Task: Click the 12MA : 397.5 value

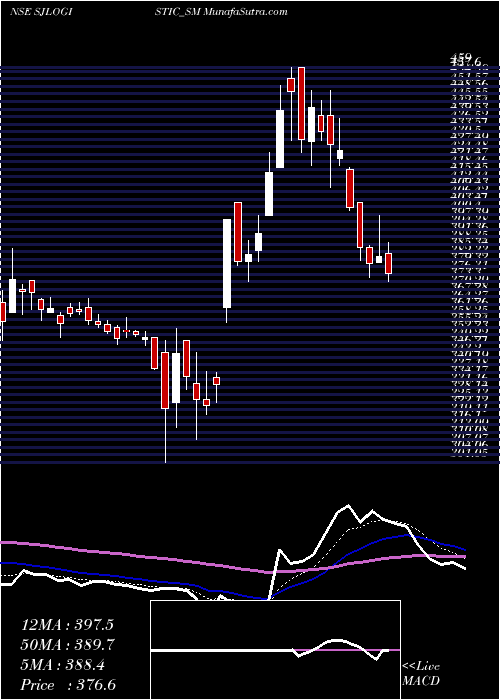Action: click(x=69, y=625)
